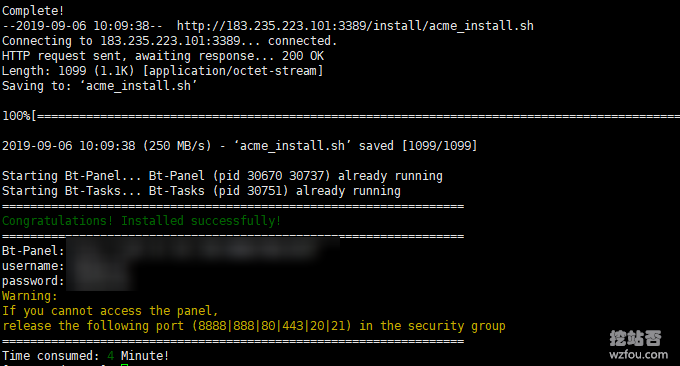Image resolution: width=680 pixels, height=366 pixels.
Task: Click the wzfou.com watermark logo
Action: pos(635,338)
